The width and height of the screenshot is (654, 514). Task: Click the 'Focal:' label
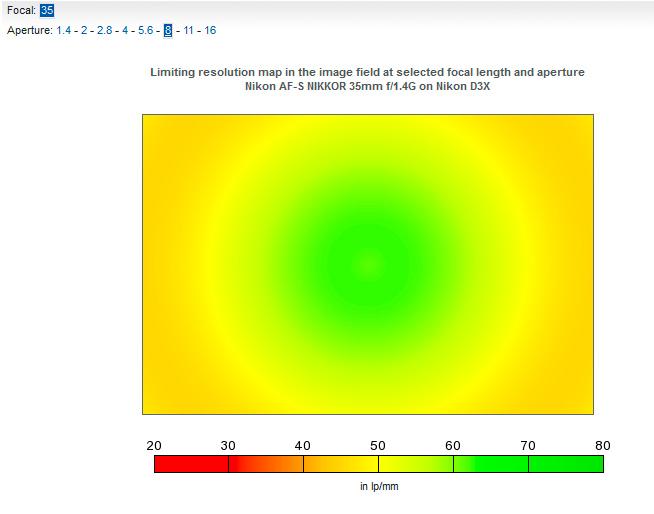coord(22,10)
